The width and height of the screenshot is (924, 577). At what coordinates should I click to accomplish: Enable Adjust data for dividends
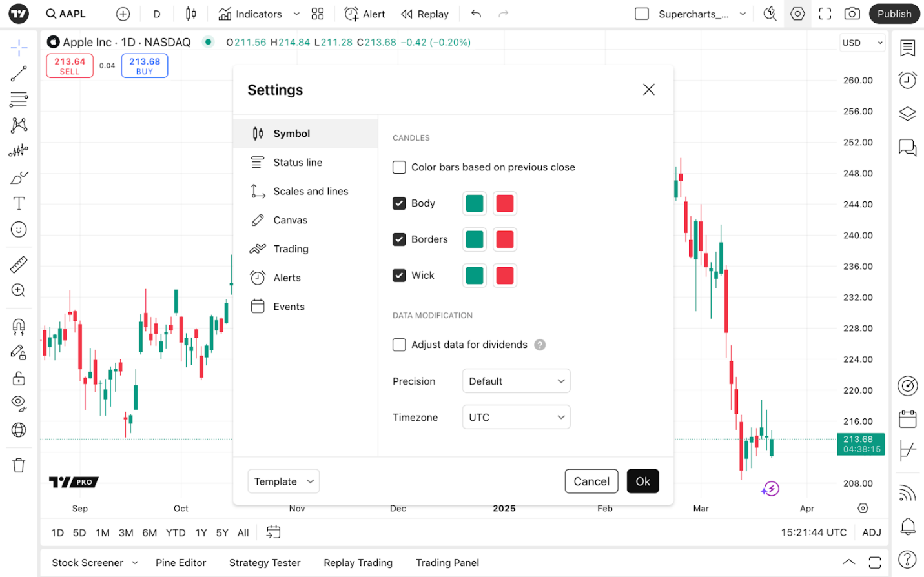click(399, 345)
